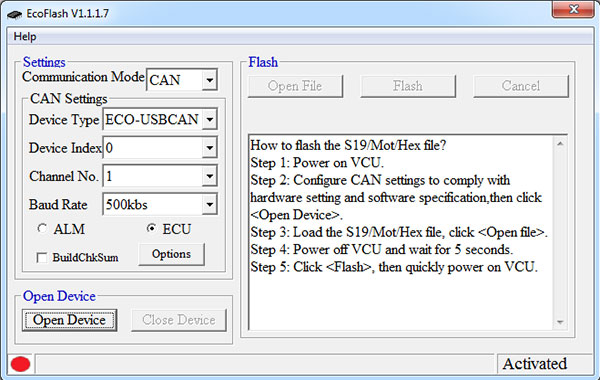Click scroll down arrow in instructions box
The height and width of the screenshot is (380, 600).
coord(560,322)
